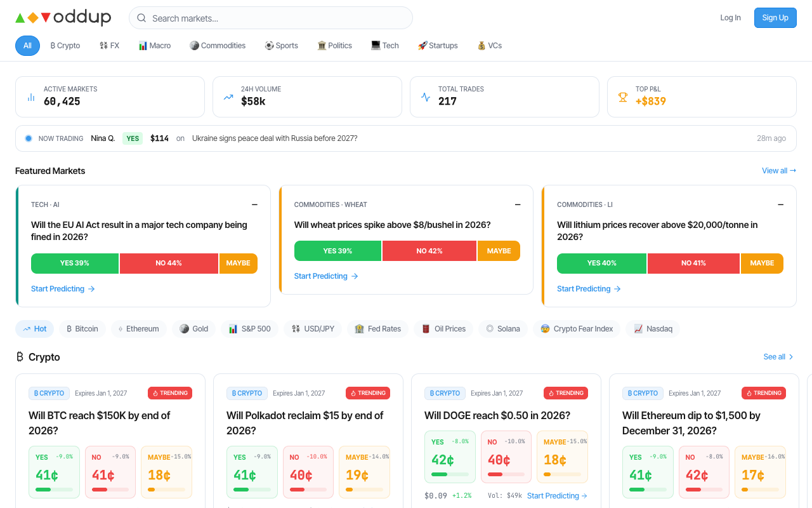Click the Top P&L trophy icon

623,97
